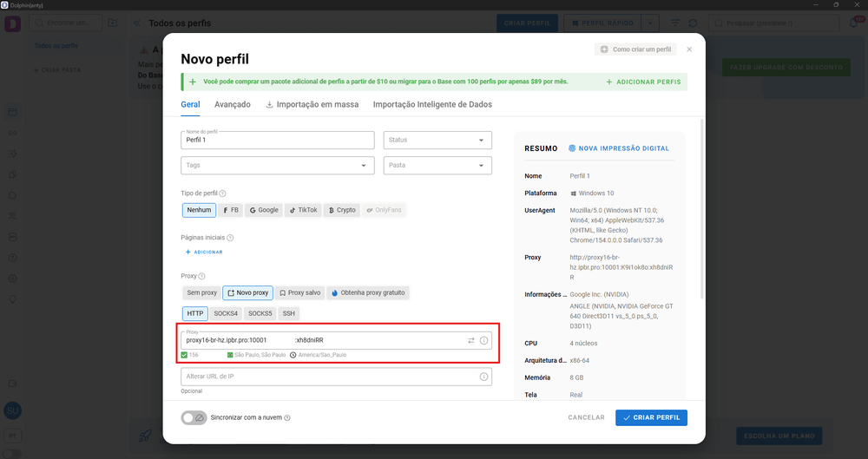Viewport: 868px width, 459px height.
Task: Select the Nenhum profile type
Action: pos(199,210)
